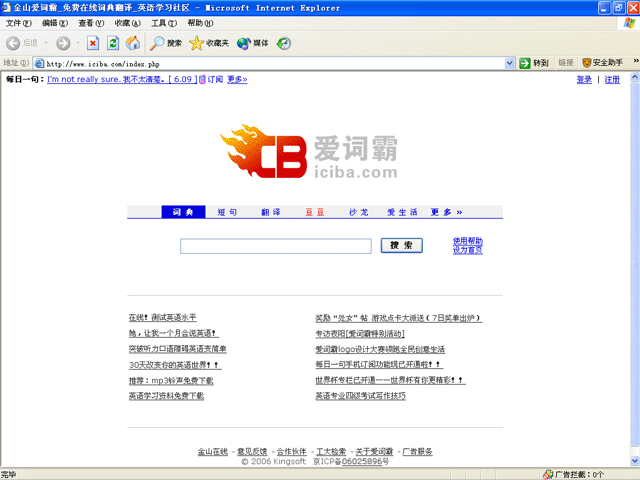The height and width of the screenshot is (480, 640).
Task: Click the iciba flame CB logo
Action: pos(264,151)
